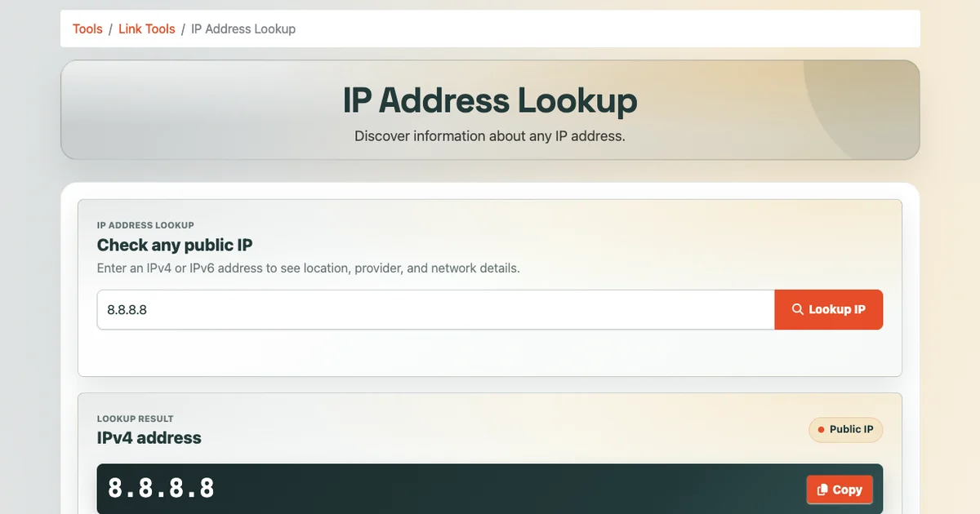This screenshot has width=980, height=514.
Task: Select the displayed 8.8.8.8 result text
Action: (x=162, y=488)
